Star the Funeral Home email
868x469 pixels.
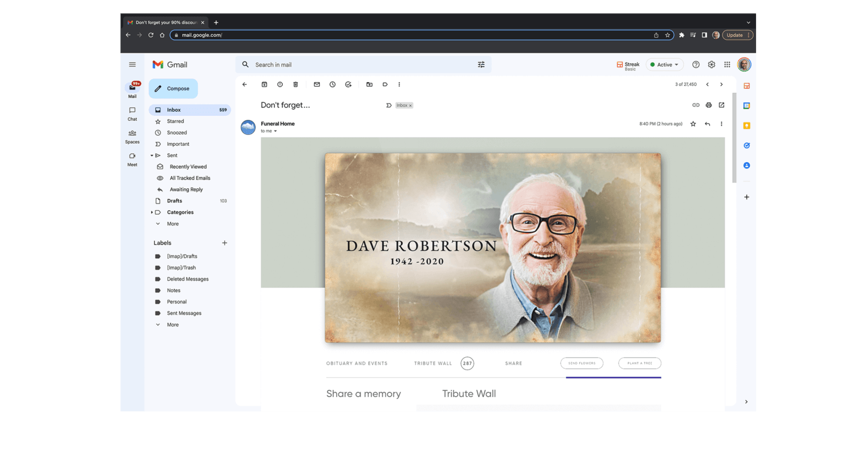[x=693, y=124]
